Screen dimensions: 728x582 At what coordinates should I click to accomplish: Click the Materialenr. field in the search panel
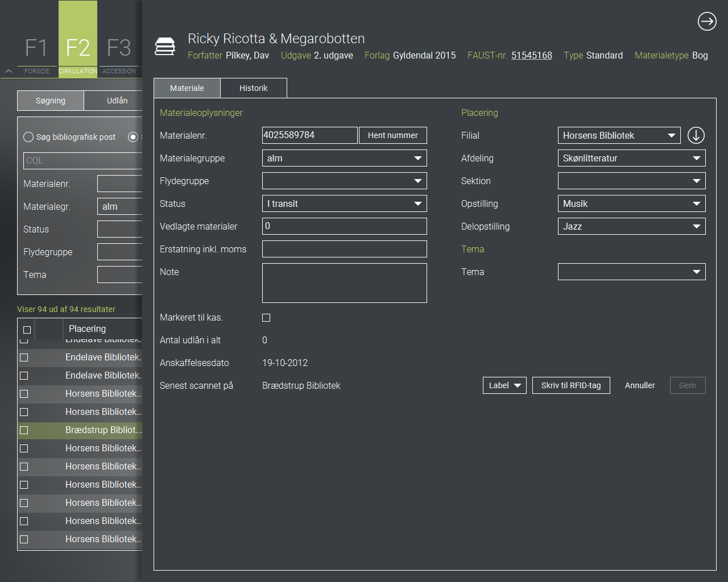point(120,184)
